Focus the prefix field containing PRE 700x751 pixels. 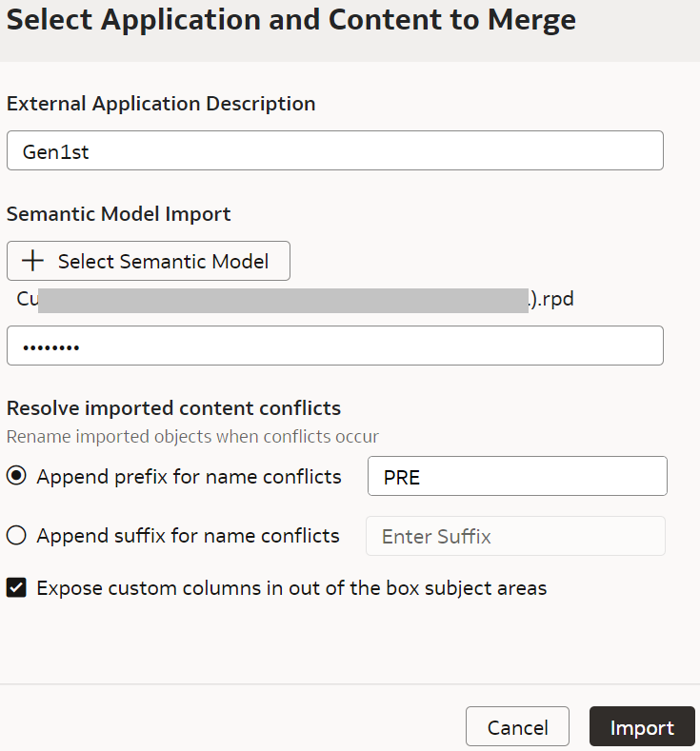[517, 477]
